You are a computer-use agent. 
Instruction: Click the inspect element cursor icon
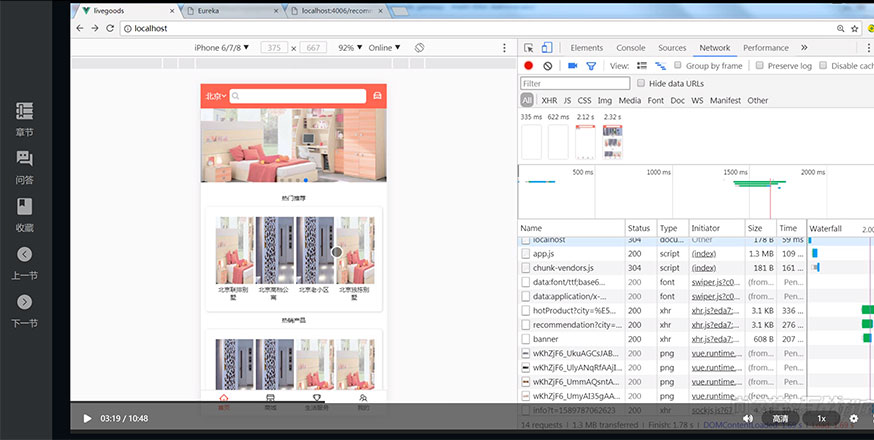coord(529,48)
